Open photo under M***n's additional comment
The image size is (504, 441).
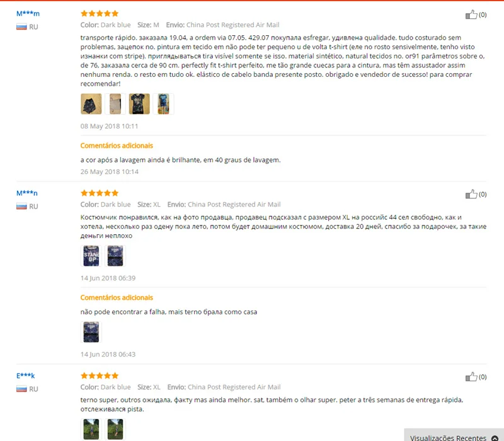[x=91, y=332]
